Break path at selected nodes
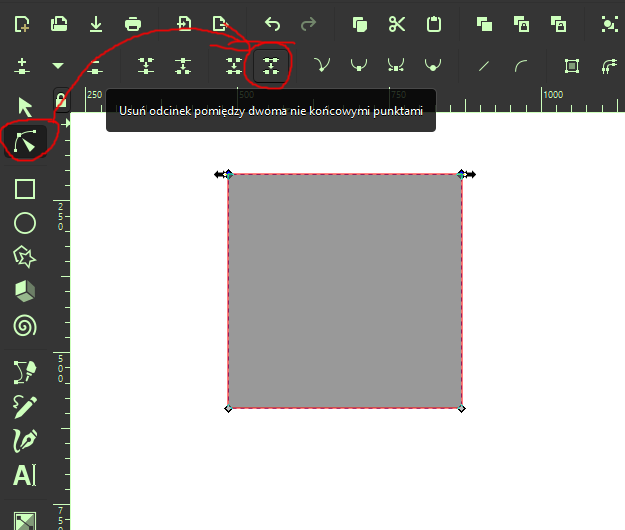Screen dimensions: 625x530 click(183, 66)
